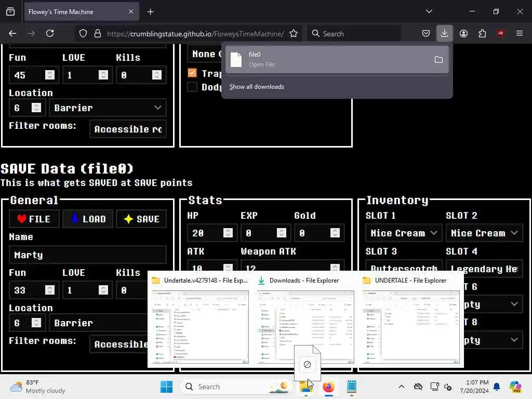Expand the upper filter rooms dropdown
The image size is (532, 399).
click(128, 129)
